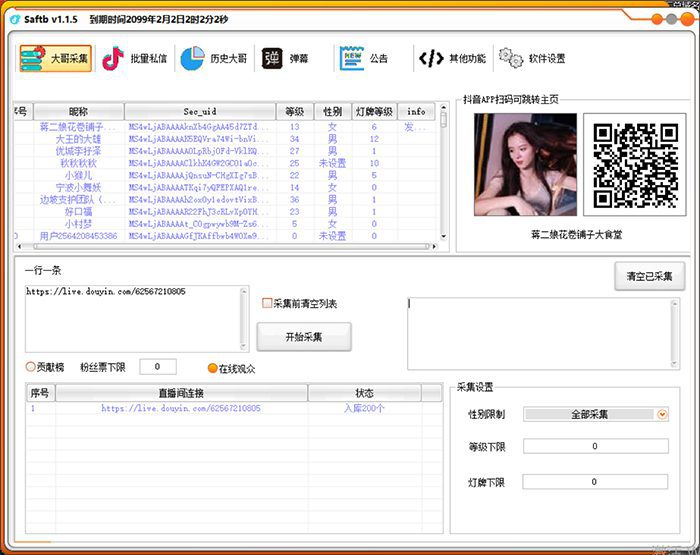Click the 清空已采集 button

point(649,276)
